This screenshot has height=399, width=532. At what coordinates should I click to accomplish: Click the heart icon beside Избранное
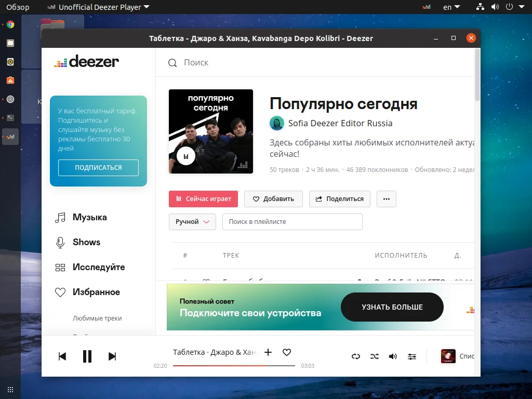point(60,292)
